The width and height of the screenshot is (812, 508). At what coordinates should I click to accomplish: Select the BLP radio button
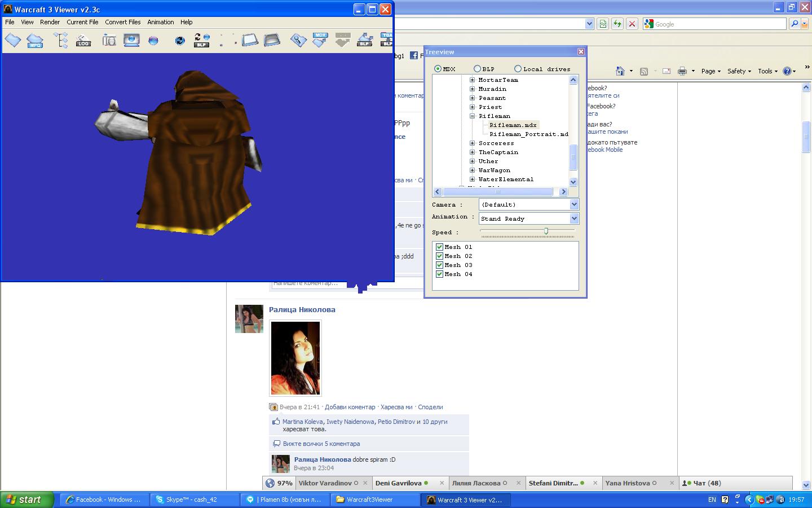click(x=477, y=69)
